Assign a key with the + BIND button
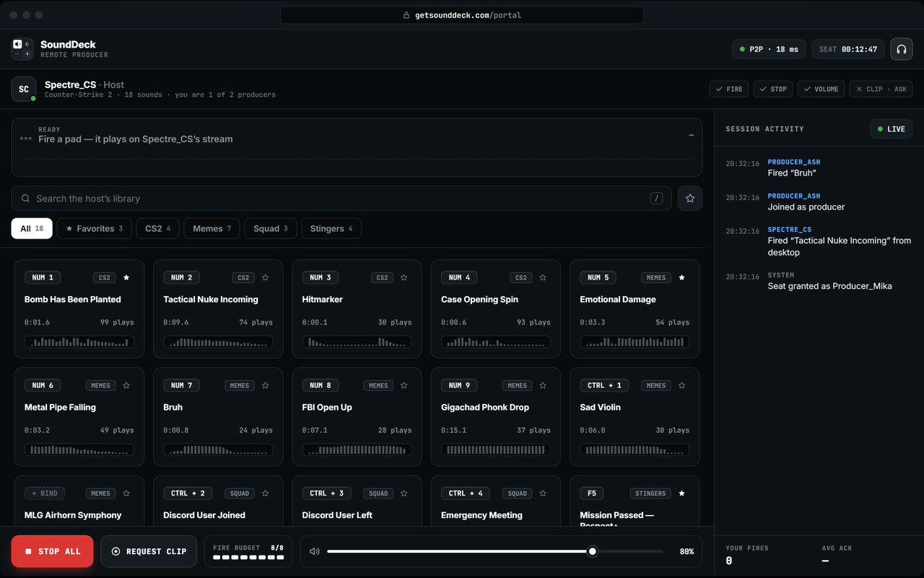The width and height of the screenshot is (924, 578). coord(45,493)
